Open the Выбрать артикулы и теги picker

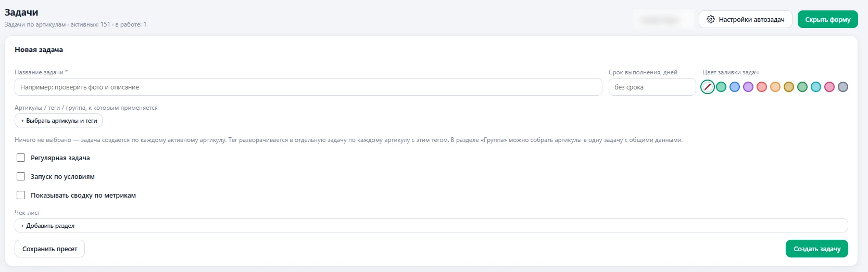59,121
